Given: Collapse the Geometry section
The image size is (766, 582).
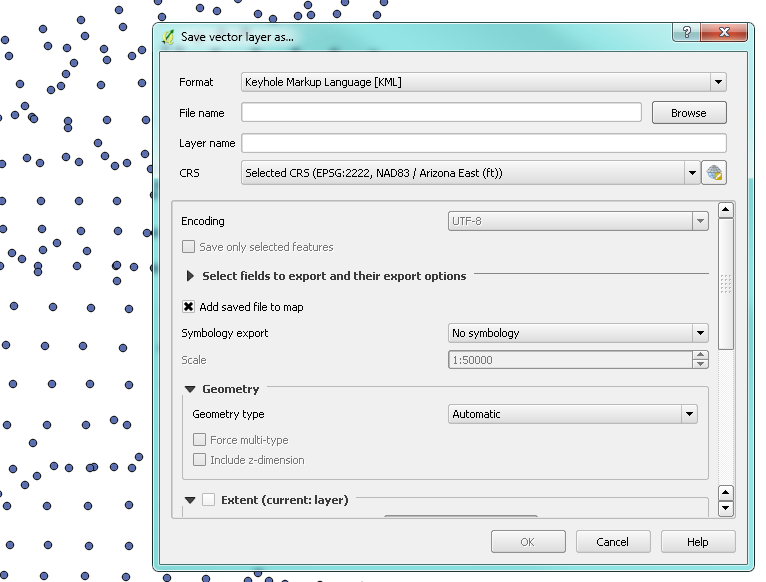Looking at the screenshot, I should tap(190, 389).
